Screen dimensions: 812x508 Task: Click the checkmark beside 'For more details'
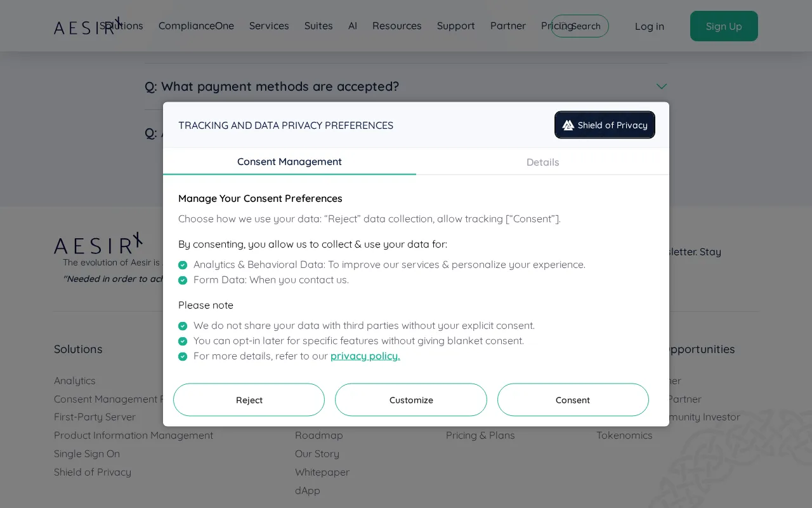(x=183, y=356)
